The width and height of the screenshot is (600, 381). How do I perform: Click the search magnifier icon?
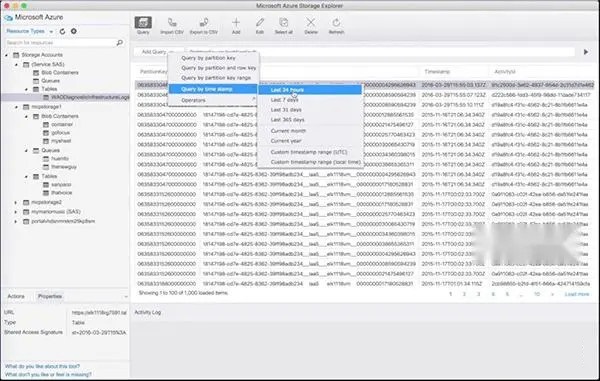coord(120,42)
